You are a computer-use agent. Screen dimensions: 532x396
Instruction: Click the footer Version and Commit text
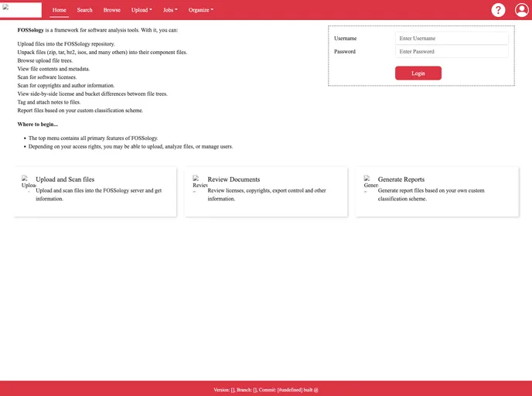click(x=266, y=390)
